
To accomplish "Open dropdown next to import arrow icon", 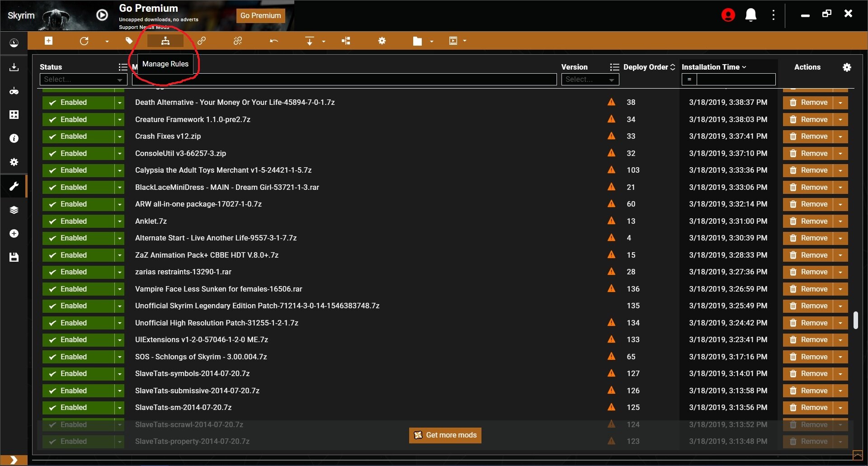I will pos(324,41).
